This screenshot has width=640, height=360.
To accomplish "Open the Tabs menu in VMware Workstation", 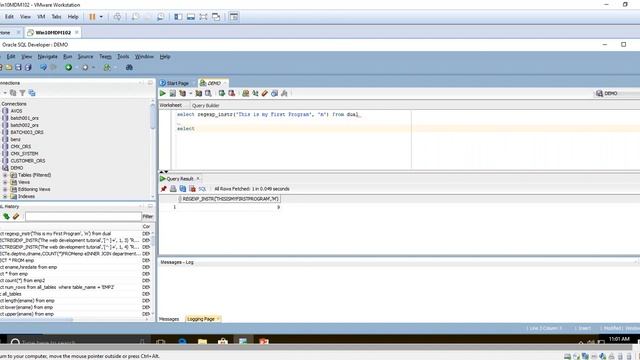I will [x=56, y=17].
